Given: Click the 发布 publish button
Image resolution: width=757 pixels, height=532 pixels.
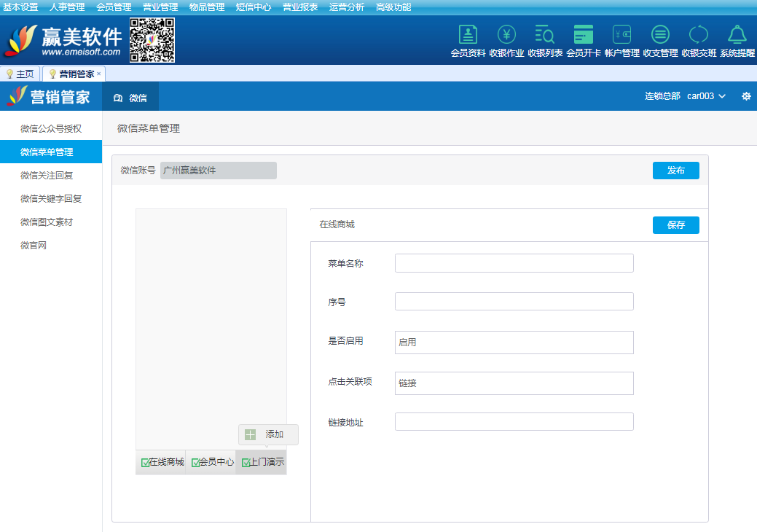Looking at the screenshot, I should (x=675, y=171).
